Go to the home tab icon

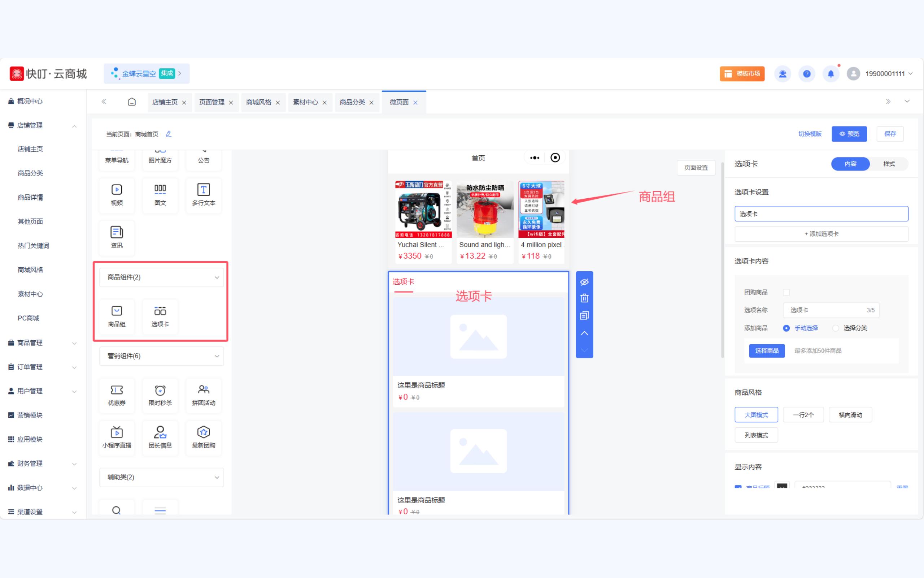click(132, 102)
